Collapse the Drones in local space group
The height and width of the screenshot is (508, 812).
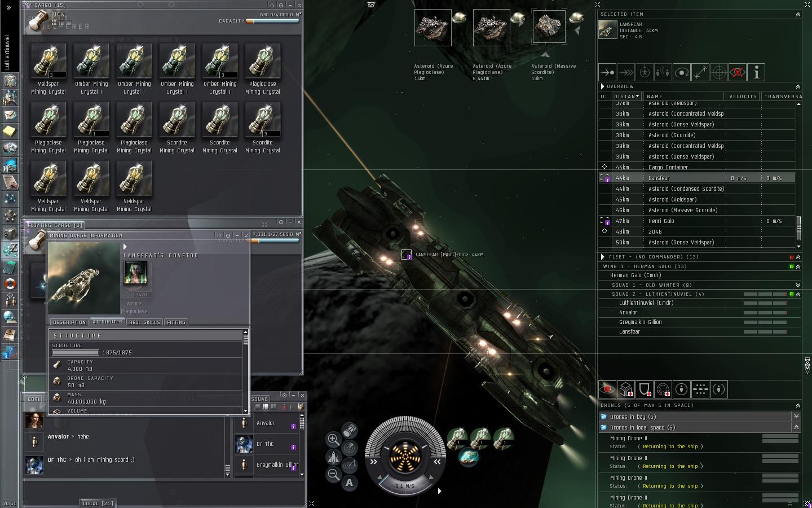click(796, 427)
